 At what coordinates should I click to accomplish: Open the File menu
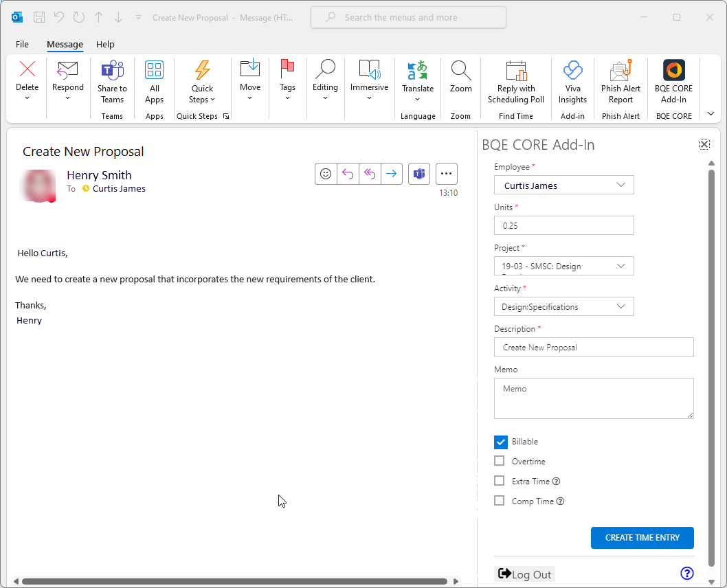click(x=22, y=44)
